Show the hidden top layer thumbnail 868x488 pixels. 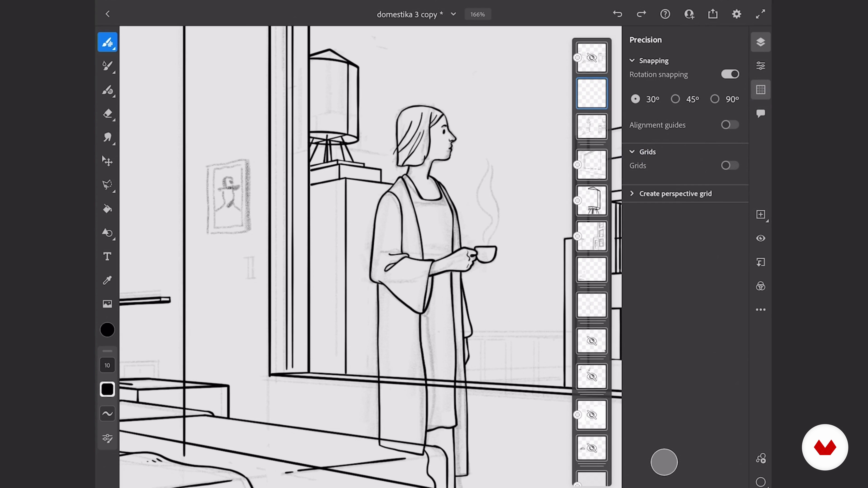click(x=591, y=58)
